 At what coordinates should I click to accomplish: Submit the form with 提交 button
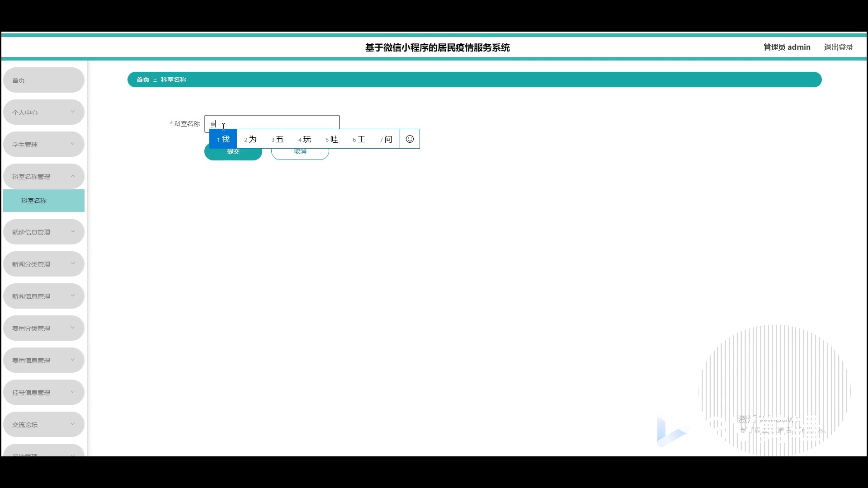click(233, 151)
